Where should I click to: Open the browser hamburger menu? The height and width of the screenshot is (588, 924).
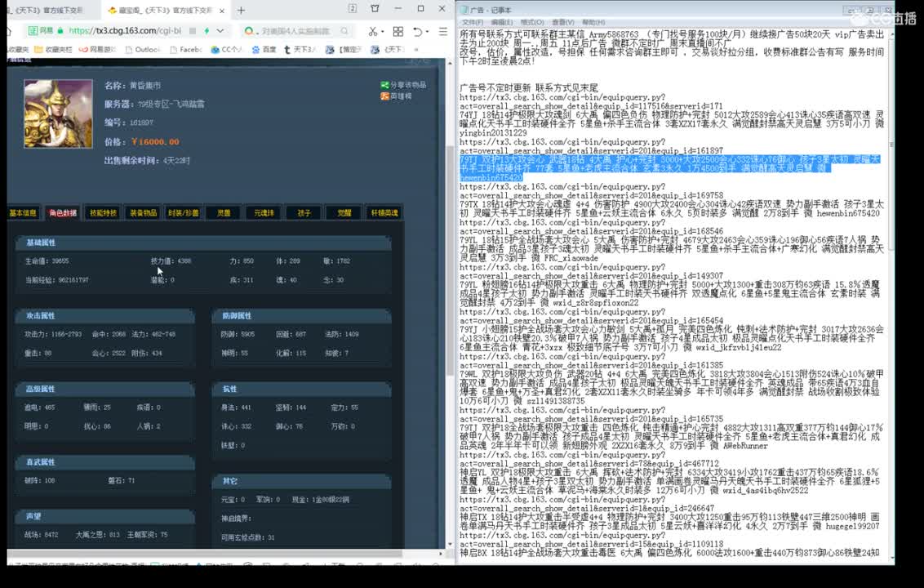pos(442,31)
